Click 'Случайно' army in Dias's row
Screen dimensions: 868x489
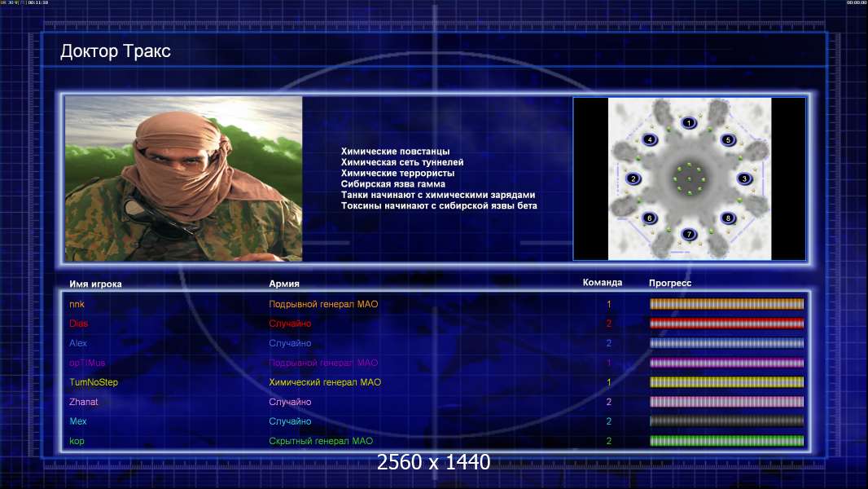[x=290, y=324]
